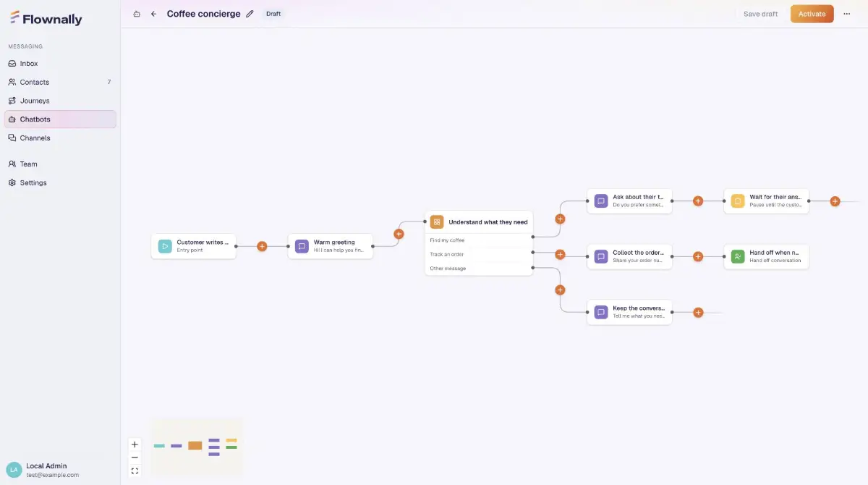Add step after Keep the conversation node
This screenshot has height=485, width=868.
point(698,313)
